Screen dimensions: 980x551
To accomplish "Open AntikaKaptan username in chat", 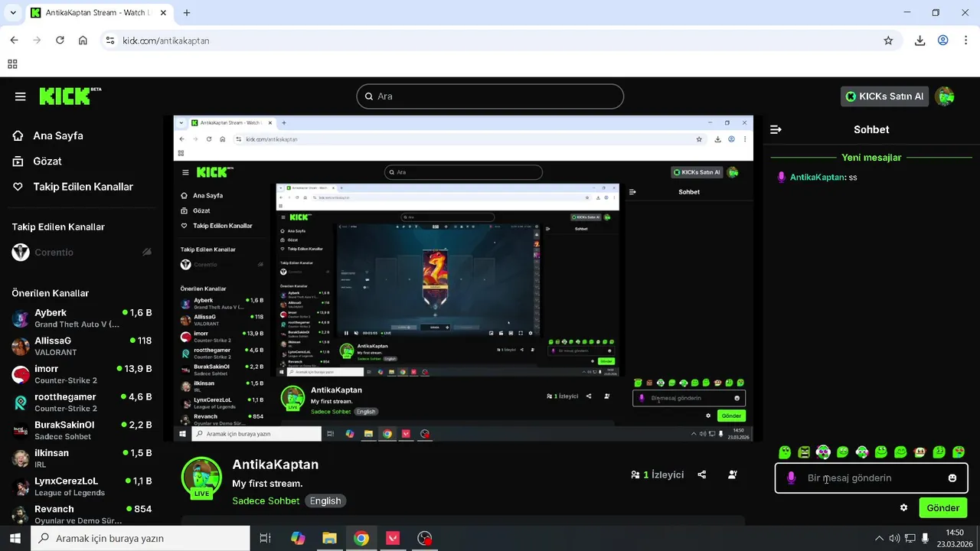I will point(817,177).
